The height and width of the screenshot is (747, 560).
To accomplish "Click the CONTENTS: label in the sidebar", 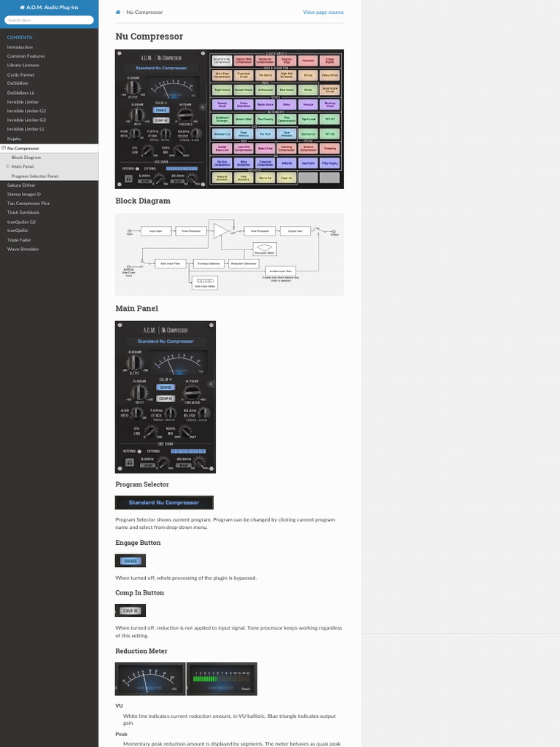I will tap(20, 37).
